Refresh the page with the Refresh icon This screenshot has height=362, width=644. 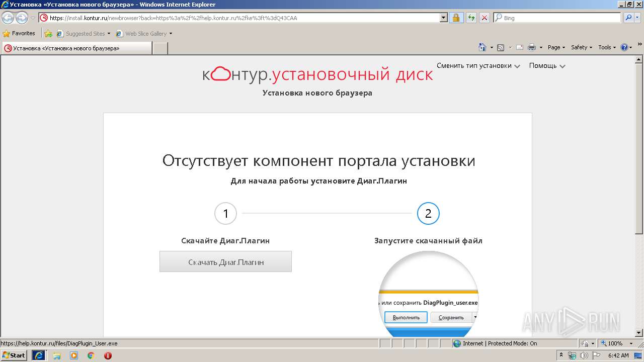[471, 18]
